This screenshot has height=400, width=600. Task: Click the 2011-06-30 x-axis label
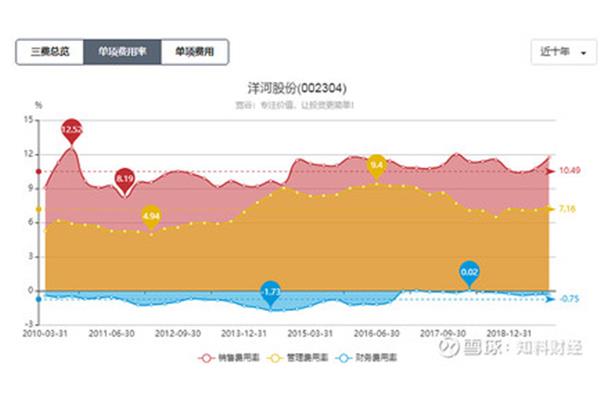[111, 334]
